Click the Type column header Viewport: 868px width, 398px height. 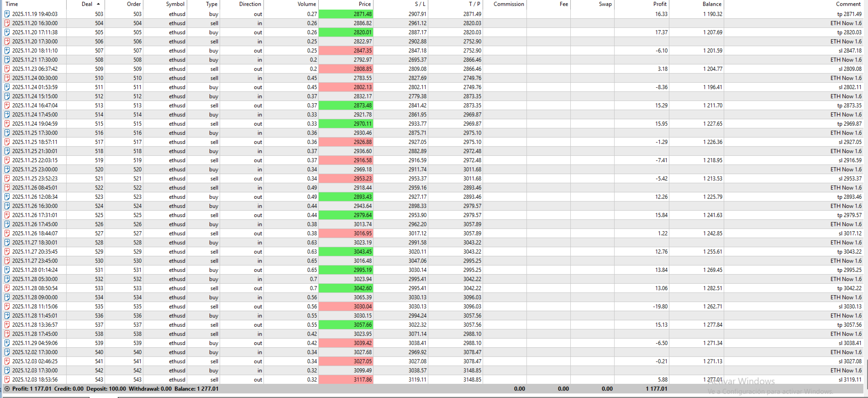click(x=212, y=4)
